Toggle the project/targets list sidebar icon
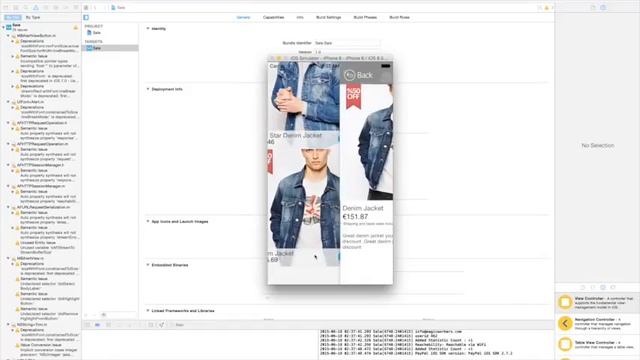The width and height of the screenshot is (640, 360). click(x=86, y=18)
